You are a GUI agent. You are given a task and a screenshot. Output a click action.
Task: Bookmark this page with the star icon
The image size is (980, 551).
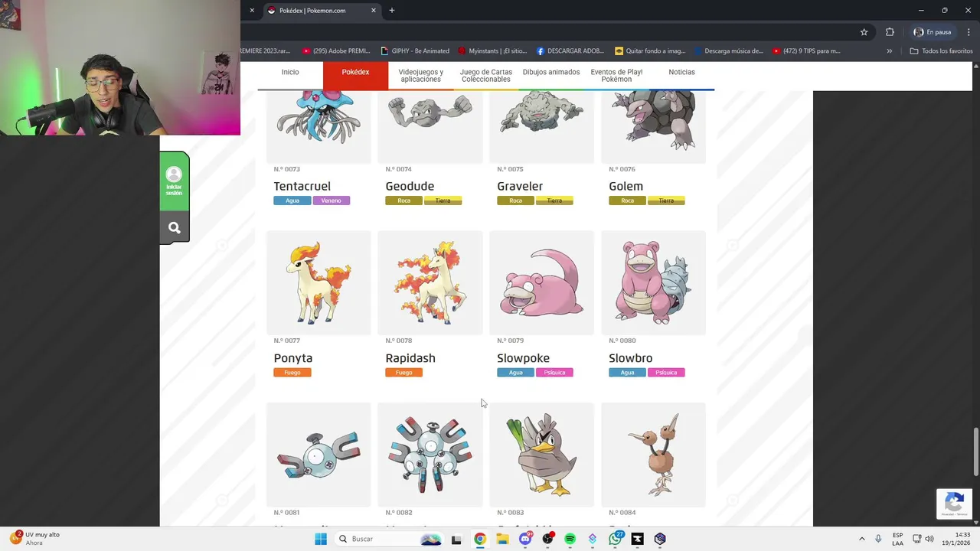(x=864, y=32)
